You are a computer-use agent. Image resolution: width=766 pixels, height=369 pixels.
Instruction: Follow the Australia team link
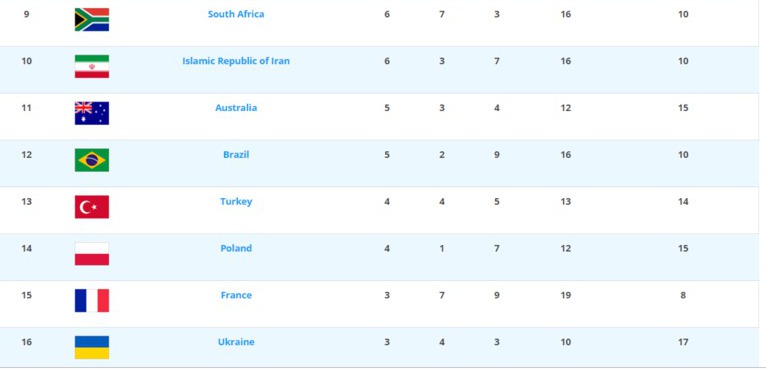pyautogui.click(x=236, y=108)
